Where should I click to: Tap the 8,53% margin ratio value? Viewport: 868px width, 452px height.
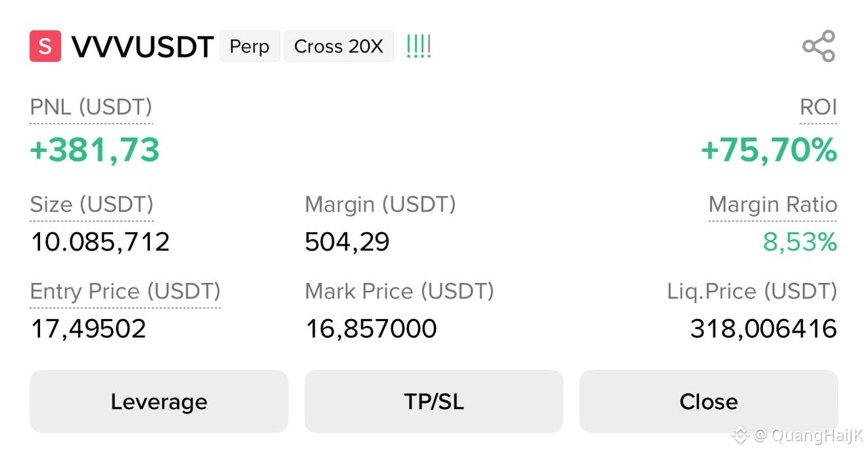(x=800, y=242)
